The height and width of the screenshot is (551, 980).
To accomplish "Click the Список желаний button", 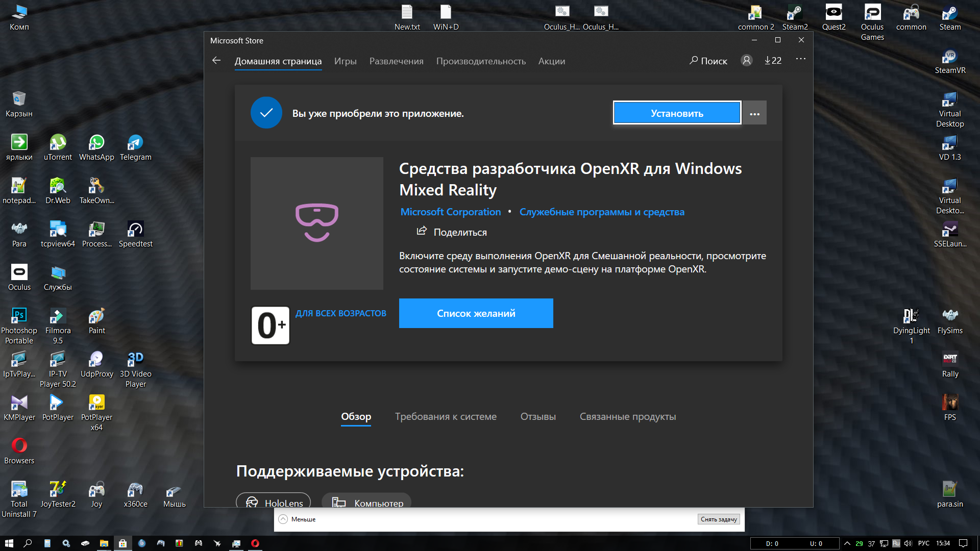I will pos(476,313).
